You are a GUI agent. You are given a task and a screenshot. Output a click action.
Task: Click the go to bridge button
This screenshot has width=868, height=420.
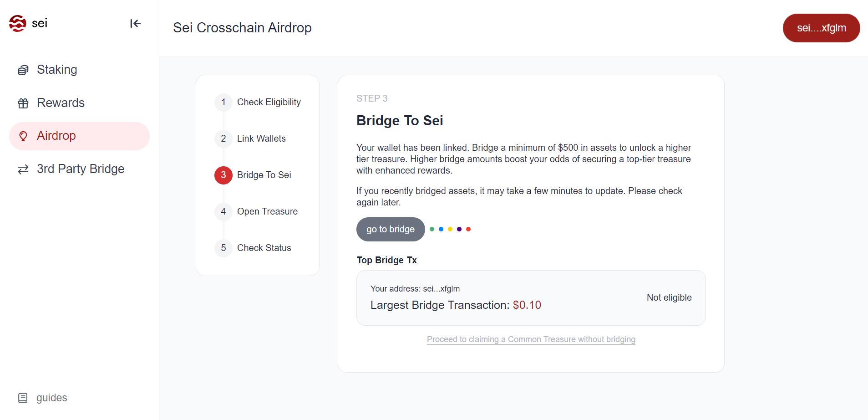391,229
